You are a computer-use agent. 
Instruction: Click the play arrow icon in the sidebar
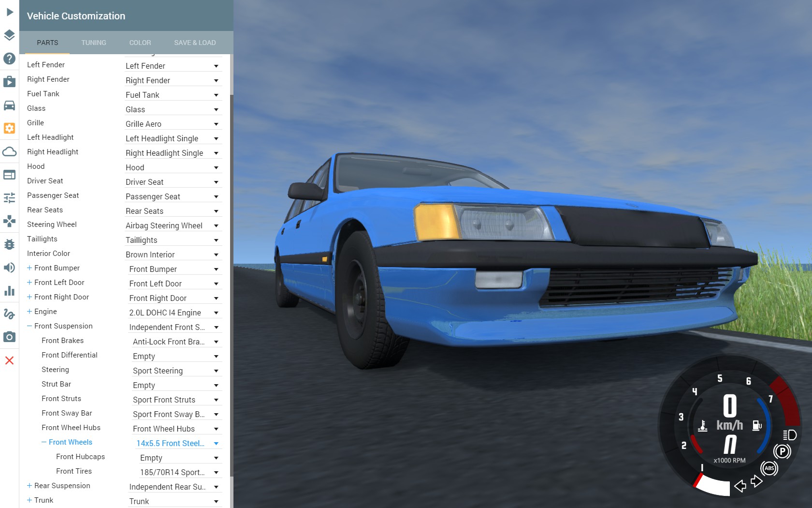click(x=9, y=12)
